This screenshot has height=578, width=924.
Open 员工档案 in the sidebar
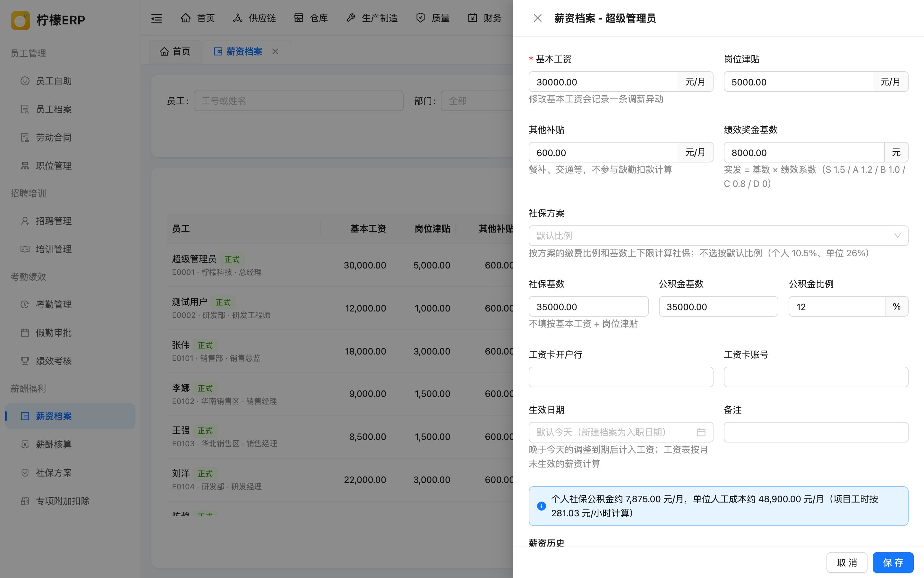click(x=70, y=109)
